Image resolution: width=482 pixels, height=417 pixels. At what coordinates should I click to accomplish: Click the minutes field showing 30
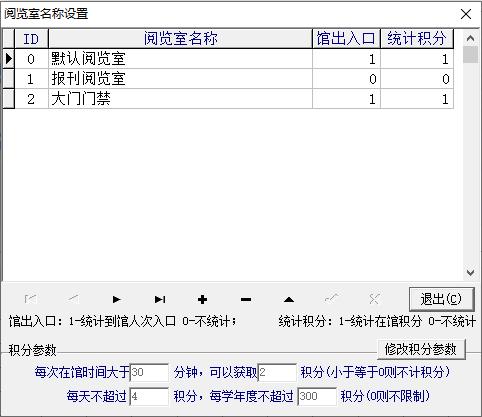(x=149, y=372)
